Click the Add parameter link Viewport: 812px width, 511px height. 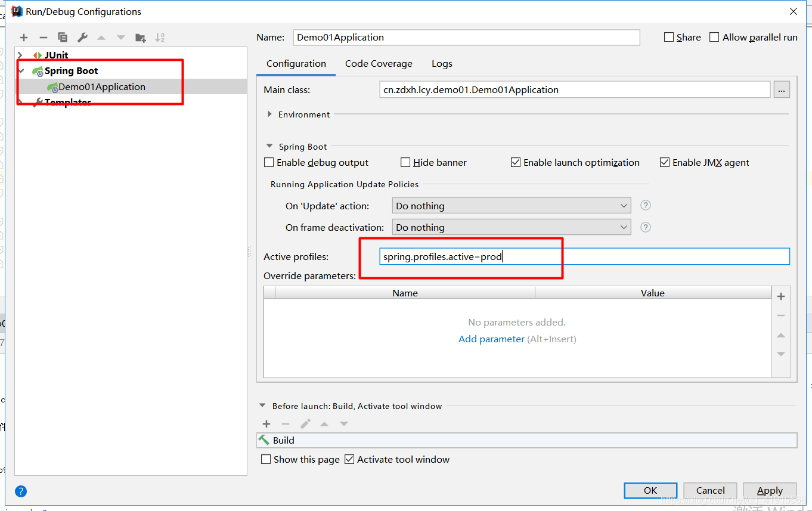pyautogui.click(x=491, y=339)
